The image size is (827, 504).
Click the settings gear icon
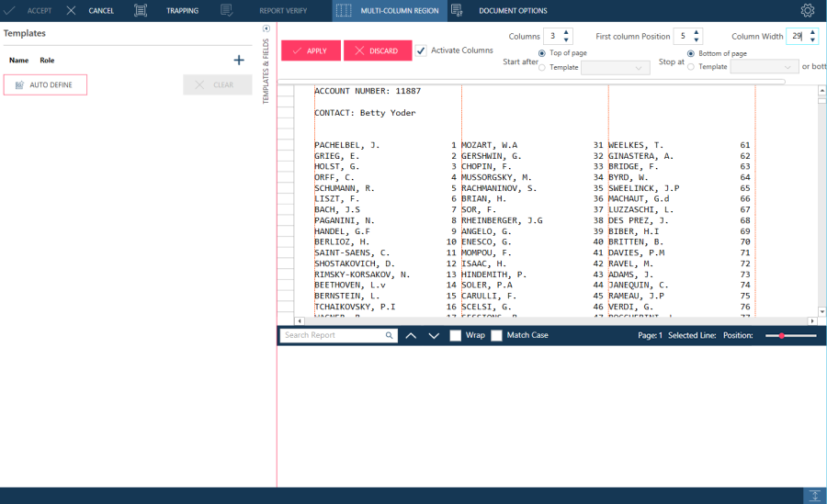[808, 11]
